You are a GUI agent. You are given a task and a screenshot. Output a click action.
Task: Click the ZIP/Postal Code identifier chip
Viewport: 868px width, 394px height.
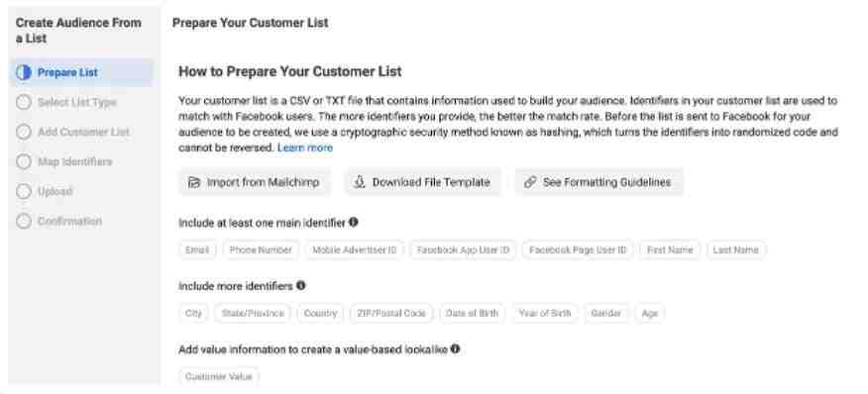[391, 313]
